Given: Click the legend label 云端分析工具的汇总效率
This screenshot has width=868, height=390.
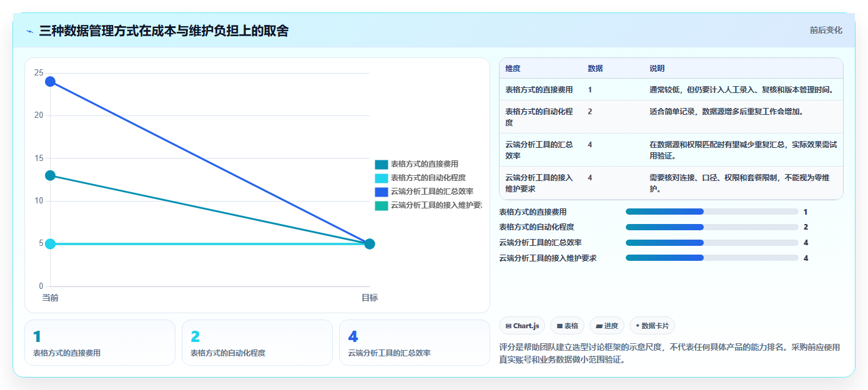Looking at the screenshot, I should (x=432, y=192).
